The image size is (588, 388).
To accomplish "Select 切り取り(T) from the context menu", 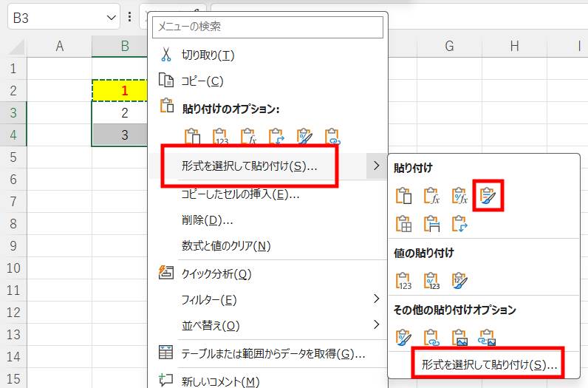I will coord(267,55).
